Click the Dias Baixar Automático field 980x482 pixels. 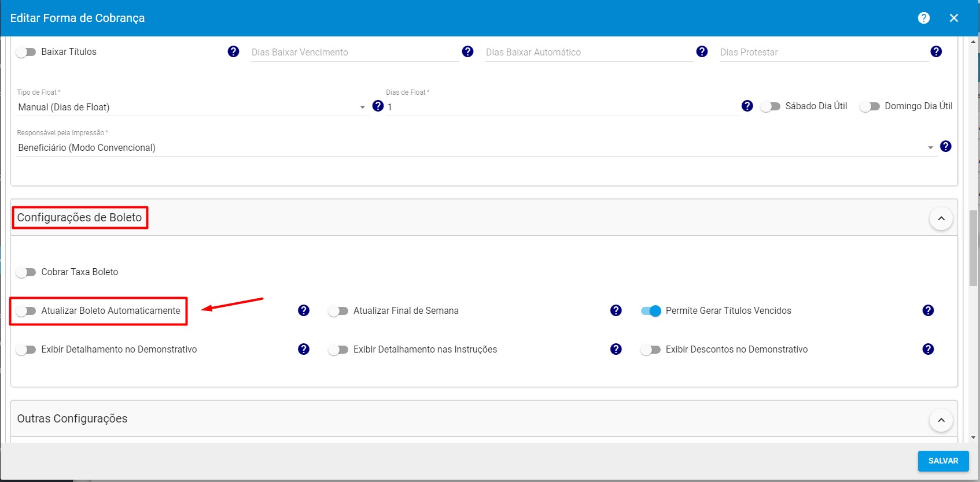[589, 52]
